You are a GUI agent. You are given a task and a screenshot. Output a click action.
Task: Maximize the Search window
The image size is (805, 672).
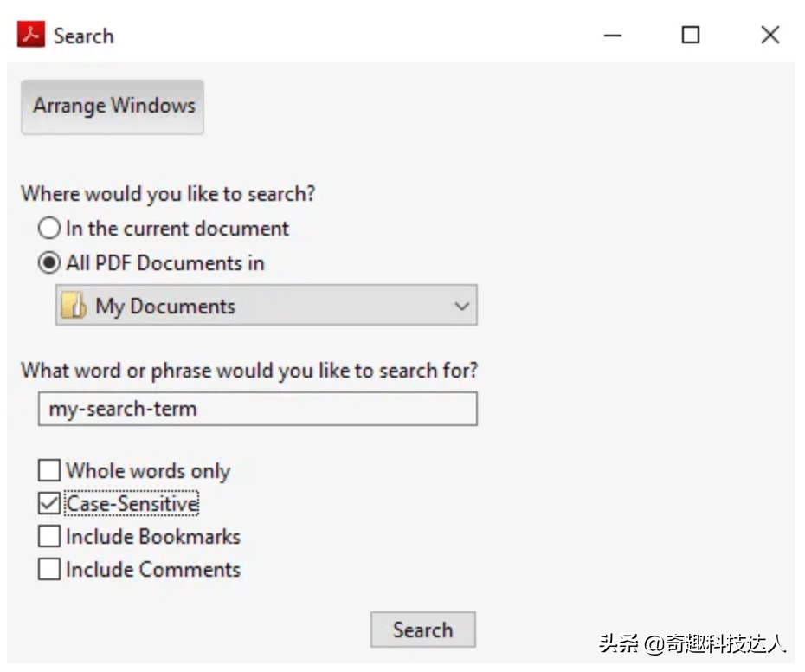coord(691,35)
